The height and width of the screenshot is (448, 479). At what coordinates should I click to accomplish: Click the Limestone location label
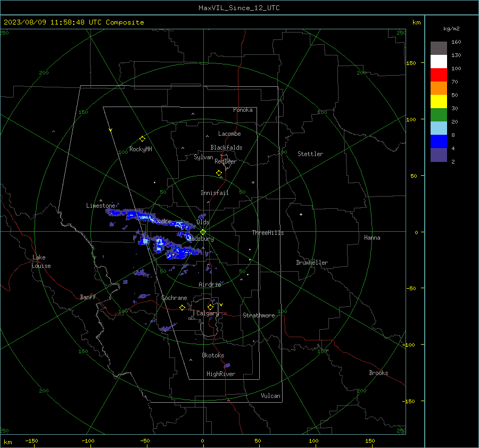tap(101, 206)
